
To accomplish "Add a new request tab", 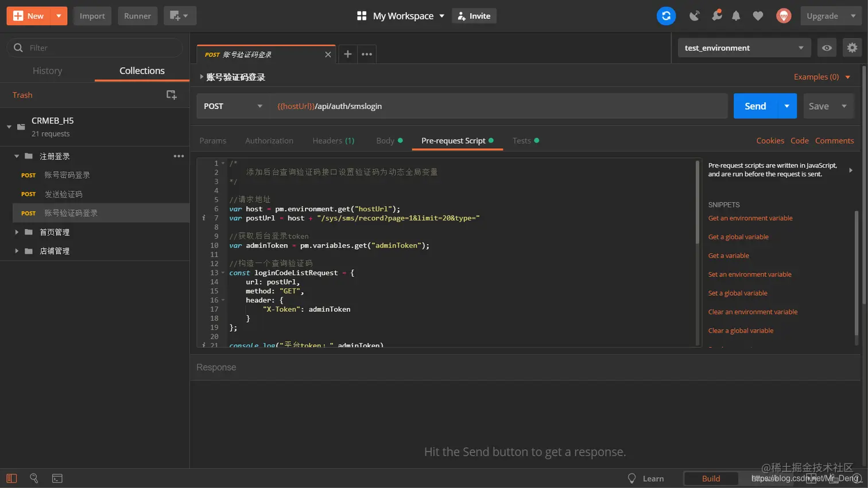I will pos(347,54).
